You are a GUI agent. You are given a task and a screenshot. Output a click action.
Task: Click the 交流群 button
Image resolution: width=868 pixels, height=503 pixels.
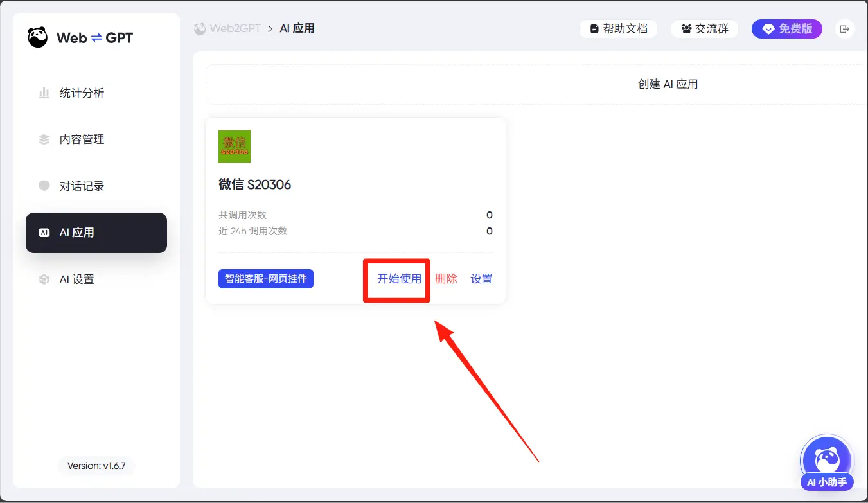pyautogui.click(x=704, y=29)
